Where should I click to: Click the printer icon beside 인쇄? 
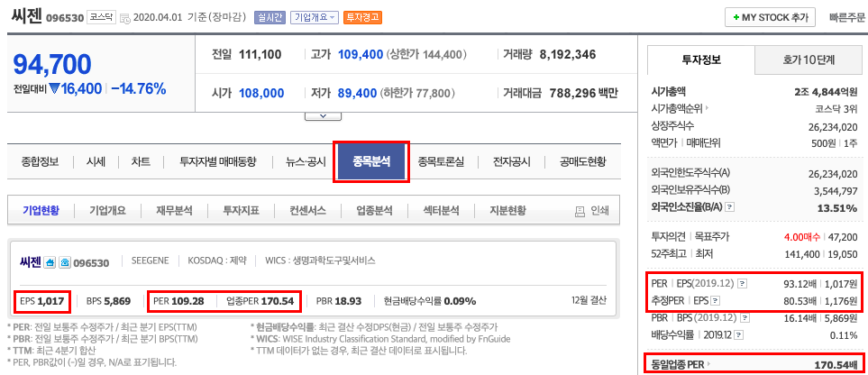point(580,211)
